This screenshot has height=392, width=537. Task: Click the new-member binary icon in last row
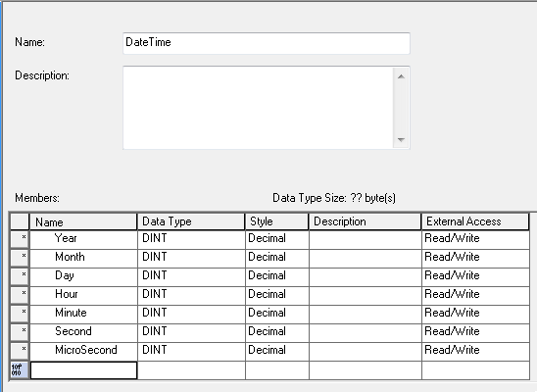(20, 369)
